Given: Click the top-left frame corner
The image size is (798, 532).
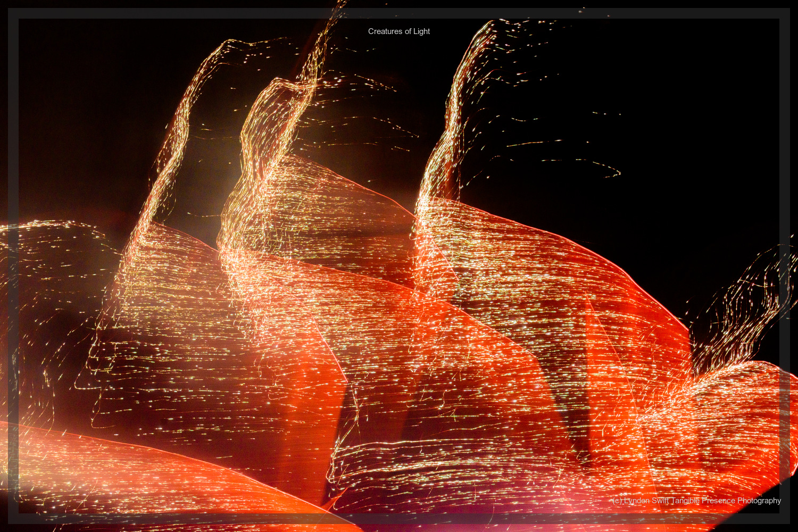Looking at the screenshot, I should click(x=8, y=8).
